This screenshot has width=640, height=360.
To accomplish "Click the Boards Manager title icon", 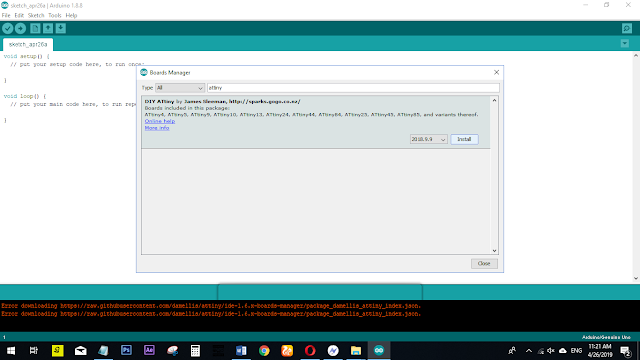I will (144, 72).
